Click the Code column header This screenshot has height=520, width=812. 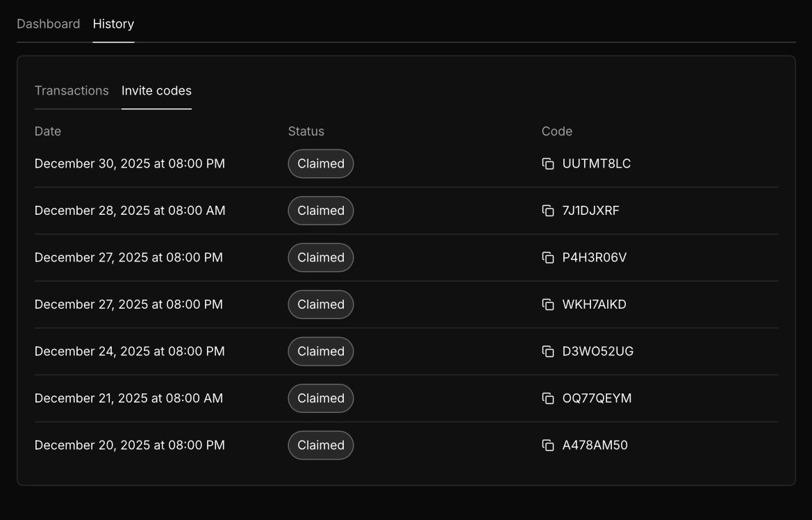556,131
